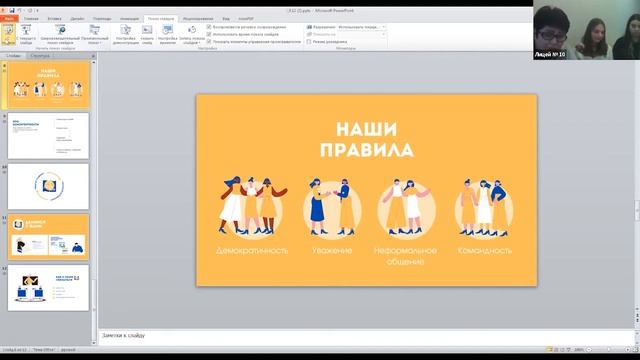Switch to the Главная ribbon tab
The image size is (640, 360).
(x=31, y=19)
